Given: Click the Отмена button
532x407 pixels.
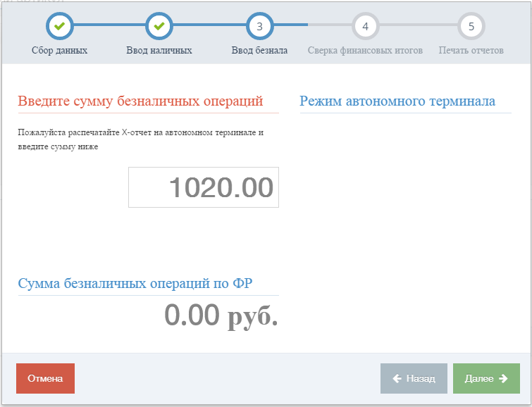Looking at the screenshot, I should [46, 379].
